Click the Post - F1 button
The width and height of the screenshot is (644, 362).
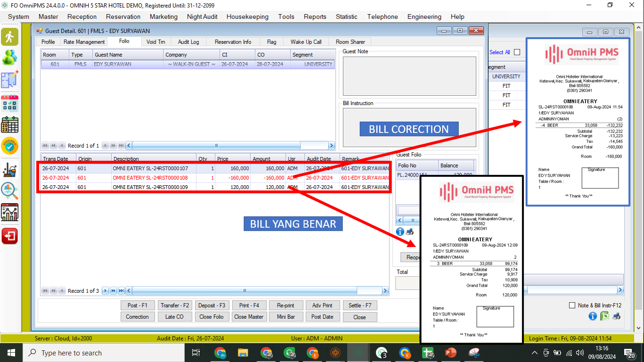coord(137,305)
